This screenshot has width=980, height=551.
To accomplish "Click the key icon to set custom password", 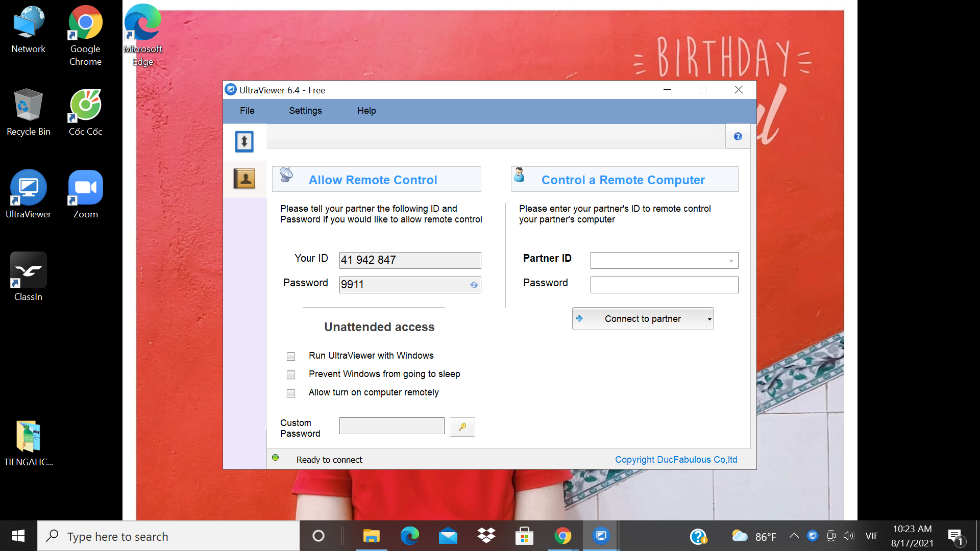I will coord(462,427).
